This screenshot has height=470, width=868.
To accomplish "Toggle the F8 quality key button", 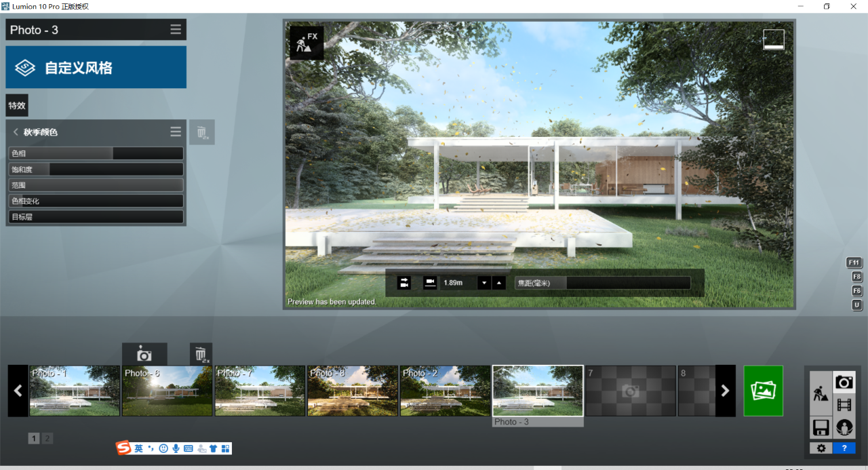I will (856, 277).
